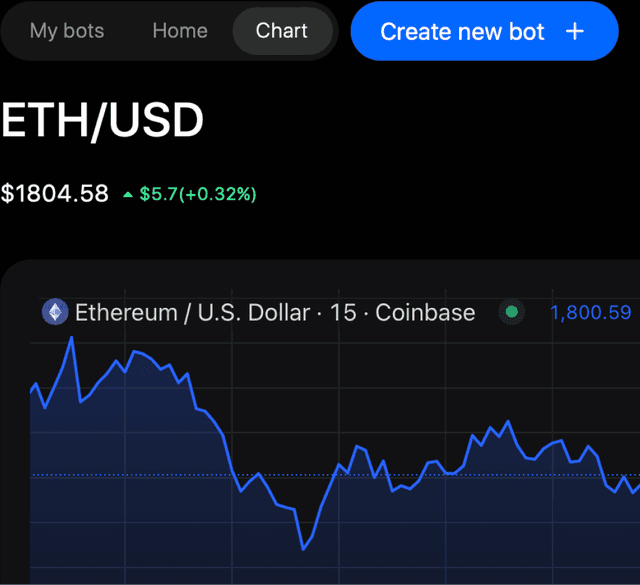Click the 1,800.59 chart price value
Screen dimensions: 640x585
pyautogui.click(x=591, y=313)
